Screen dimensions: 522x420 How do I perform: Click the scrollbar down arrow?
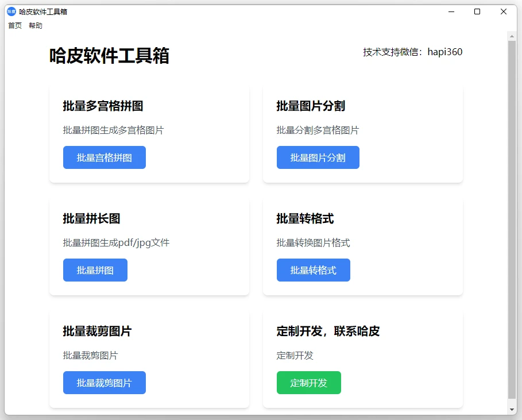click(512, 409)
